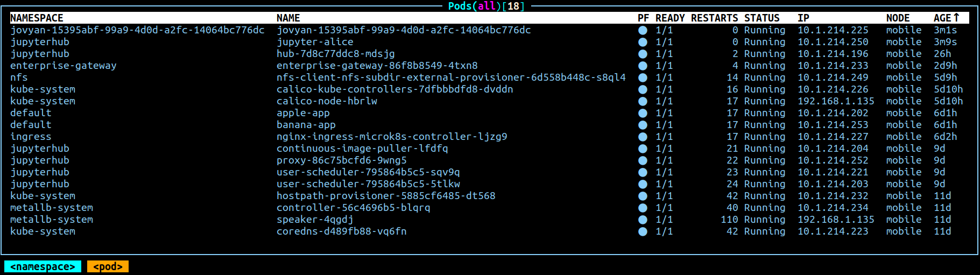
Task: Select the <pod> breadcrumb
Action: tap(108, 266)
